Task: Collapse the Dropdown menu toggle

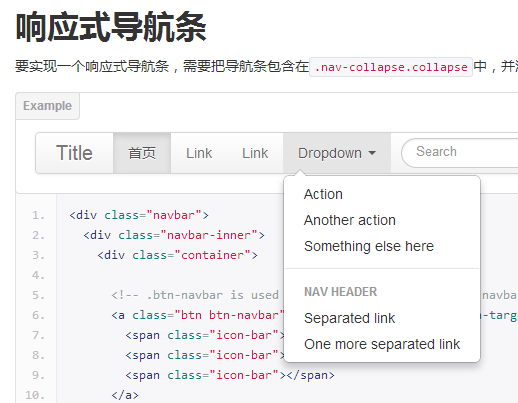Action: click(x=337, y=153)
